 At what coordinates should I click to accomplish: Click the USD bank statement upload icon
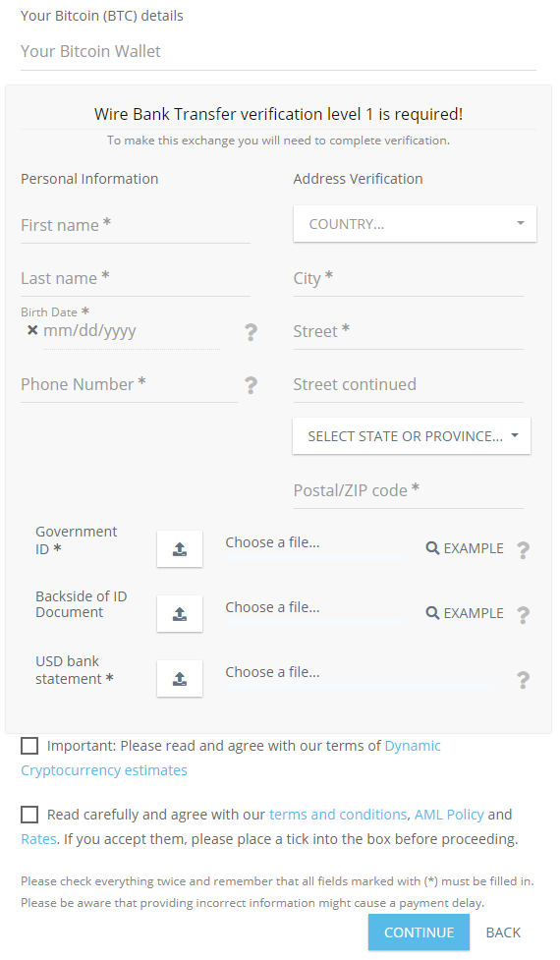point(180,678)
